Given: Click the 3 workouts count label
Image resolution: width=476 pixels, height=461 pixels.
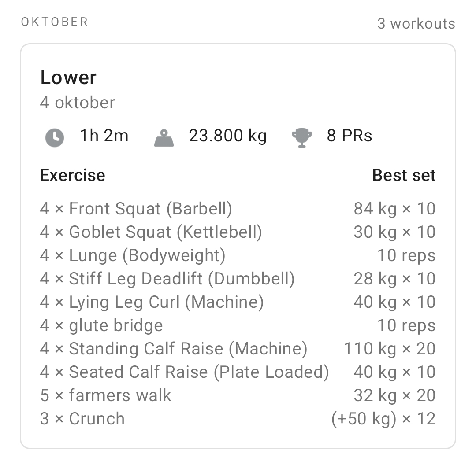Looking at the screenshot, I should (416, 23).
